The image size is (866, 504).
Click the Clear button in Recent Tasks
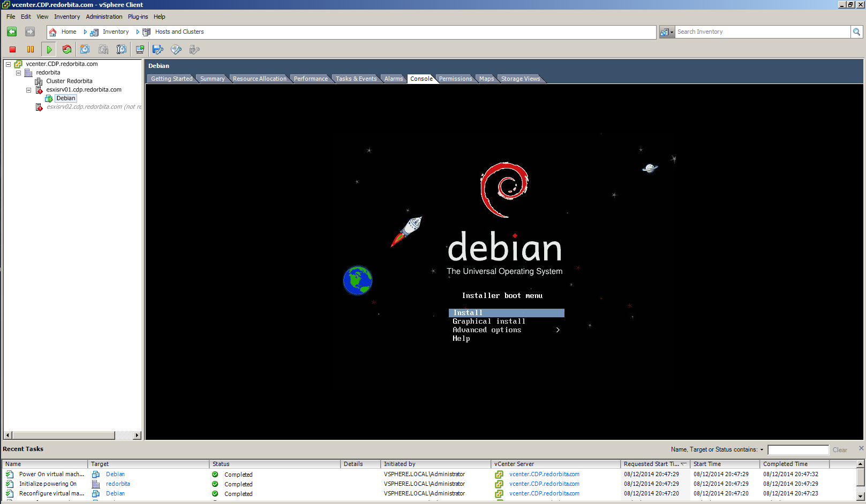839,450
